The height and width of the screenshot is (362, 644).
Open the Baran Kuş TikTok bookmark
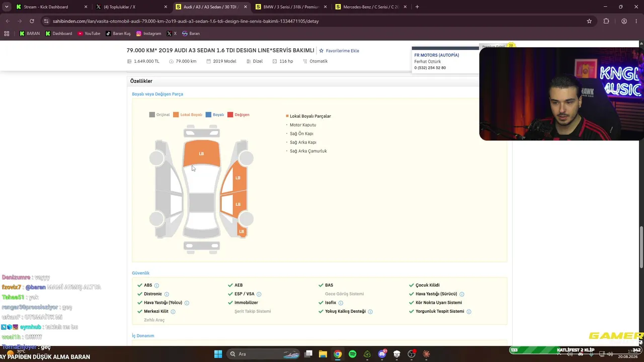pos(118,34)
